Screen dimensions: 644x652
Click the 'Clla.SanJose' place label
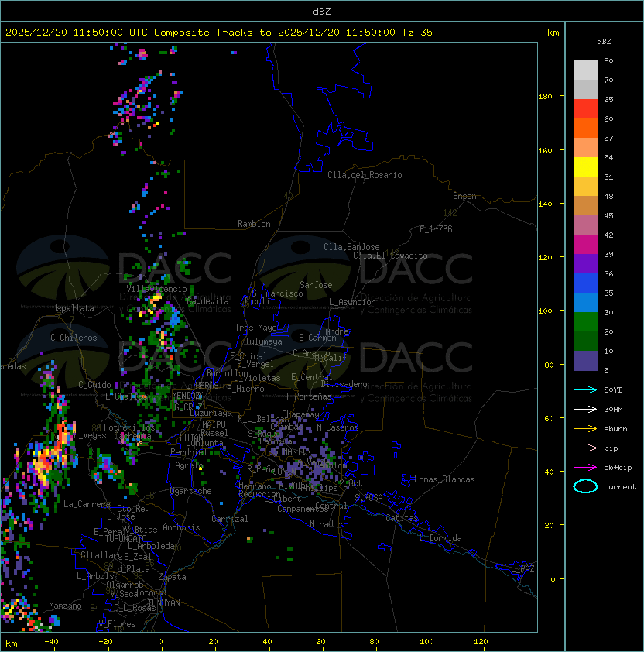point(351,247)
